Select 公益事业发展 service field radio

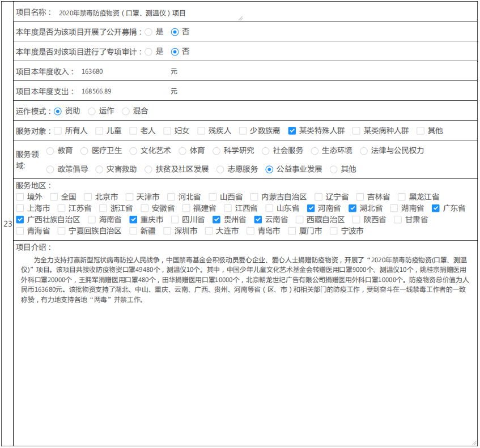click(269, 169)
